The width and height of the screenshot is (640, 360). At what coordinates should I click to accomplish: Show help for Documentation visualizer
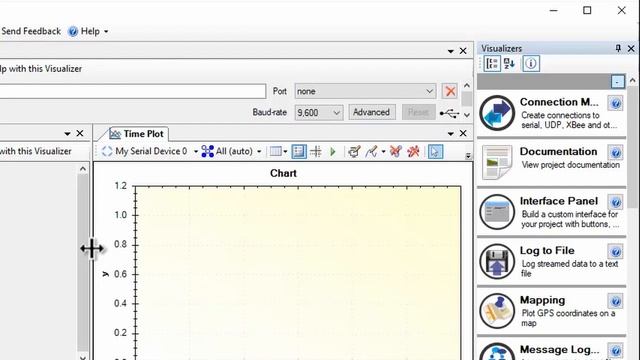616,153
